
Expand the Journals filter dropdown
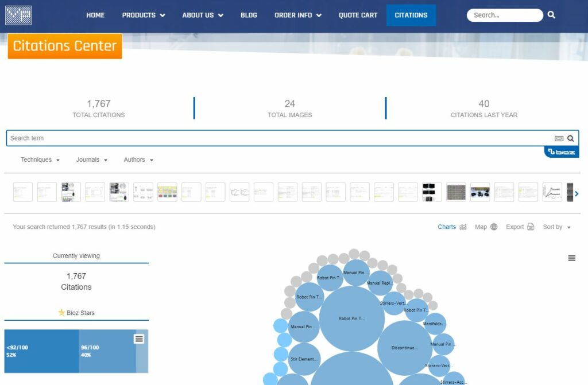[x=92, y=160]
